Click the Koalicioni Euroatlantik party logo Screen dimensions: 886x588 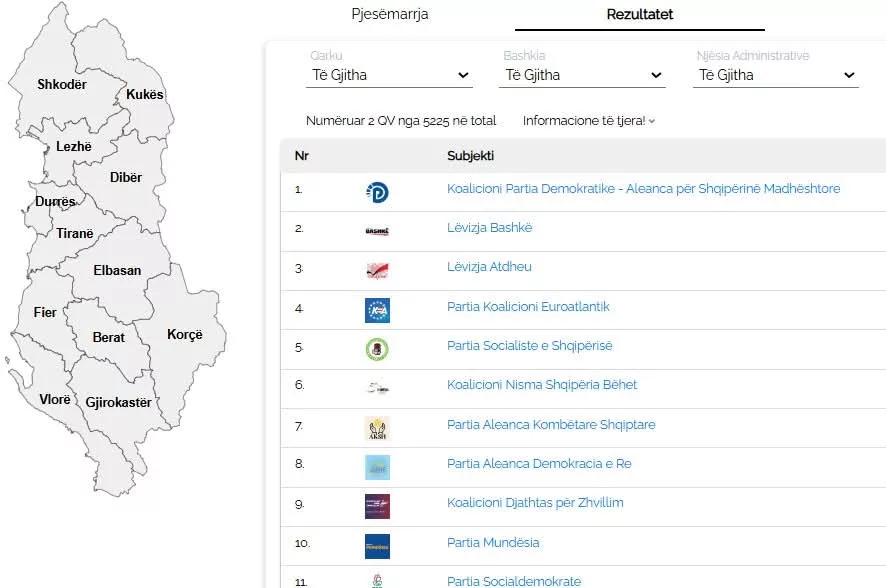(377, 310)
